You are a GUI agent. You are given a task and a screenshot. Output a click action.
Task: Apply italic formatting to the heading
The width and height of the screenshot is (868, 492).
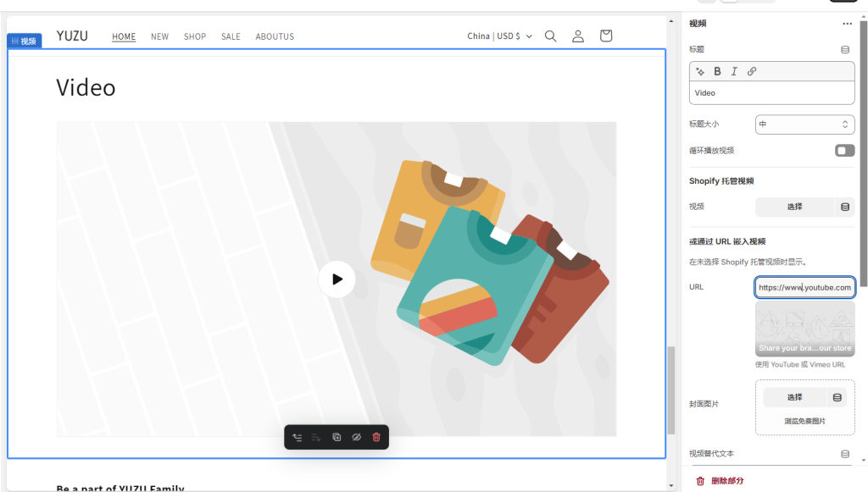click(x=734, y=72)
